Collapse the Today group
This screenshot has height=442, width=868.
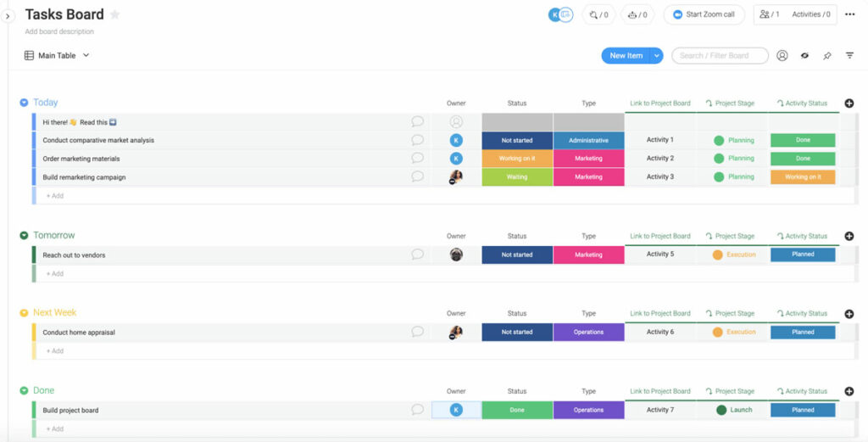24,103
